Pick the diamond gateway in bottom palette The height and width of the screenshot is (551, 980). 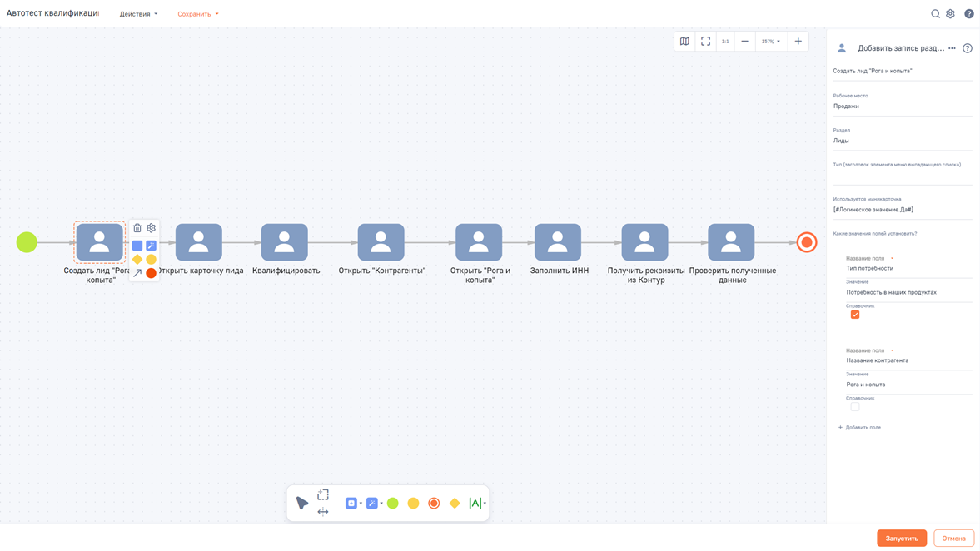click(455, 503)
